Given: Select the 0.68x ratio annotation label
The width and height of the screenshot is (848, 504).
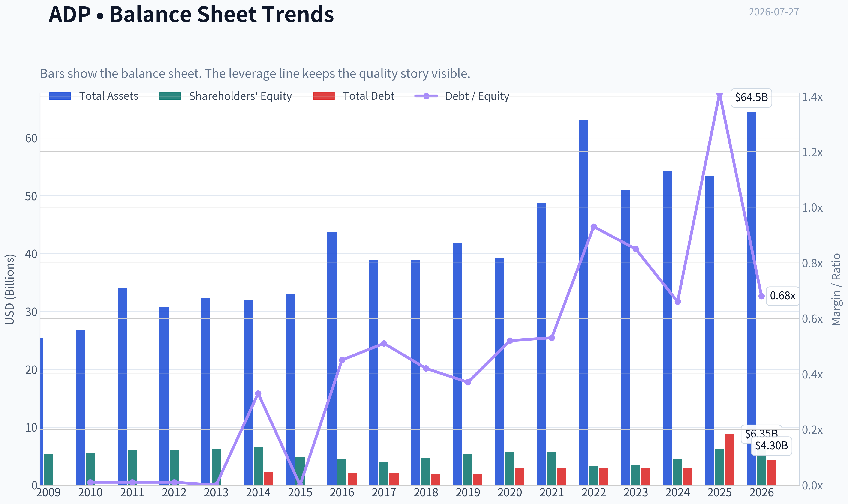Looking at the screenshot, I should (782, 296).
